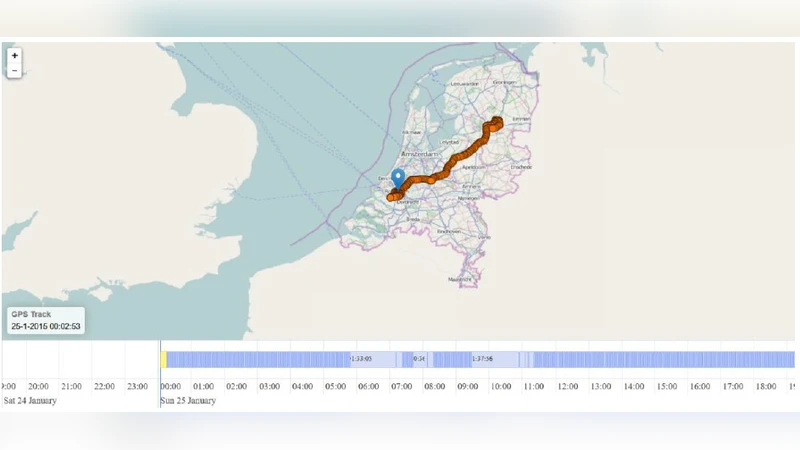The image size is (800, 450).
Task: Click the zoom out minus button
Action: [14, 71]
